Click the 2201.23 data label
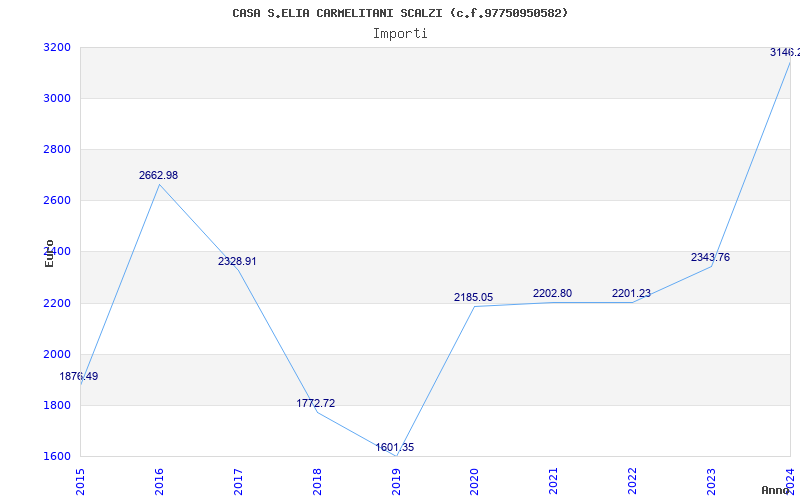Image resolution: width=800 pixels, height=500 pixels. pos(631,294)
